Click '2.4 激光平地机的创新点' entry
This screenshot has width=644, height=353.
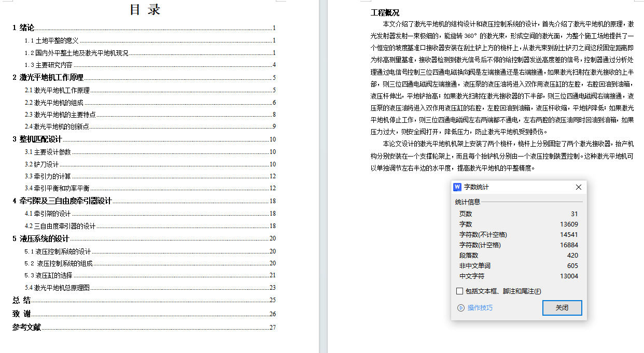coord(57,126)
